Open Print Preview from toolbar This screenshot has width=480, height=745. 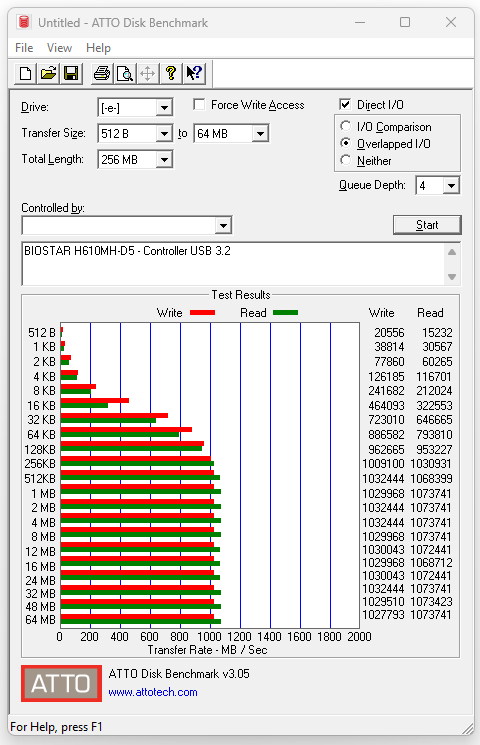(x=125, y=74)
